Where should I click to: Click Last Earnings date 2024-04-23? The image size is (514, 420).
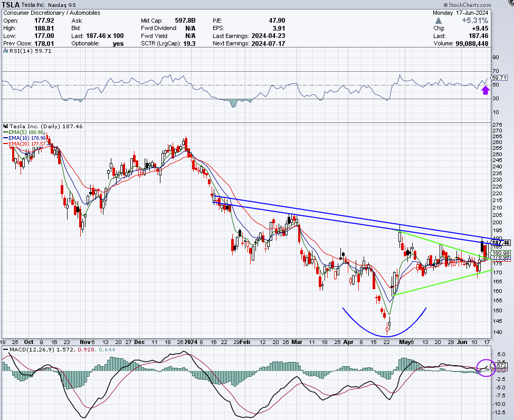point(268,36)
